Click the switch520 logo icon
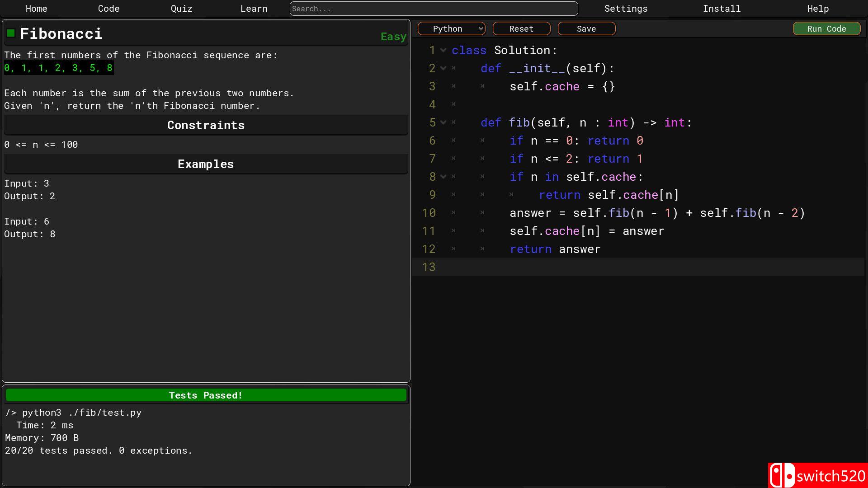868x488 pixels. click(782, 475)
